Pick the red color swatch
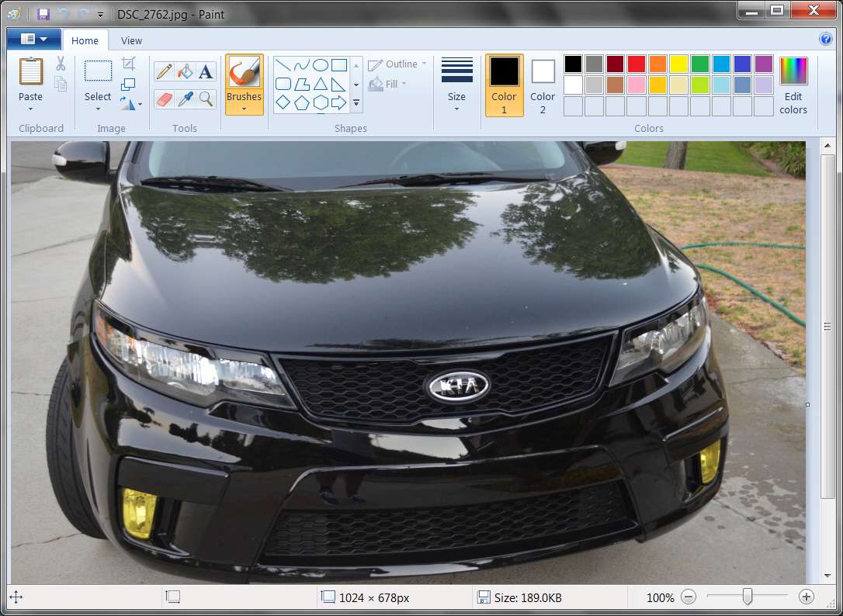The width and height of the screenshot is (843, 616). coord(636,64)
